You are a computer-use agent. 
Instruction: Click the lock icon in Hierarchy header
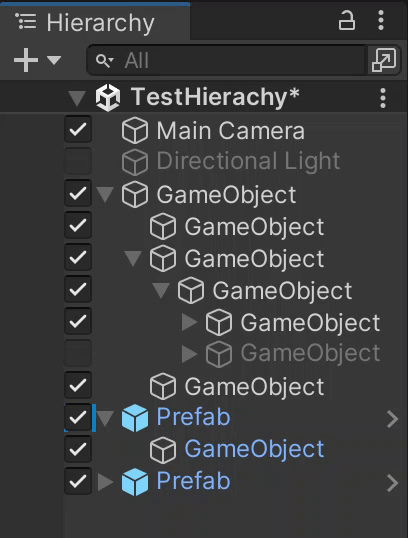[x=347, y=21]
